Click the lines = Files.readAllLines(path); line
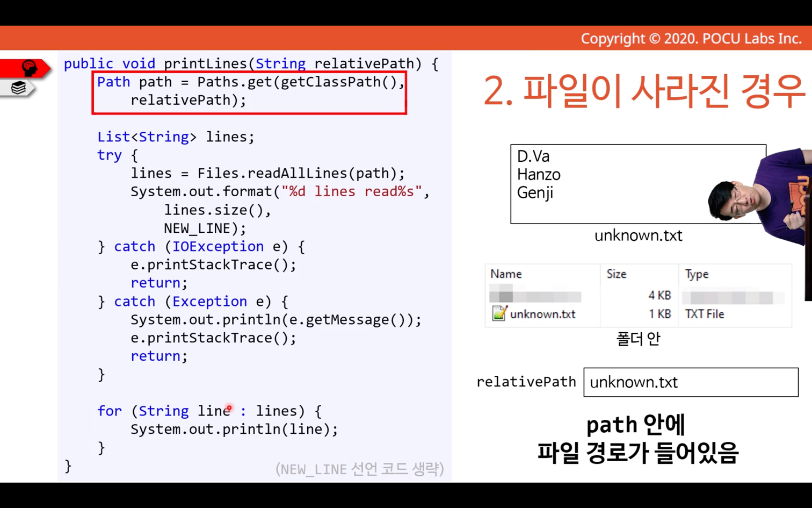Viewport: 812px width, 508px height. pos(267,173)
